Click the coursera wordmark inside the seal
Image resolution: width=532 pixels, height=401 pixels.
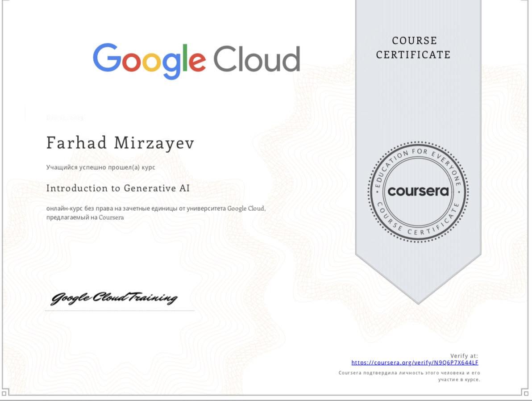click(418, 192)
